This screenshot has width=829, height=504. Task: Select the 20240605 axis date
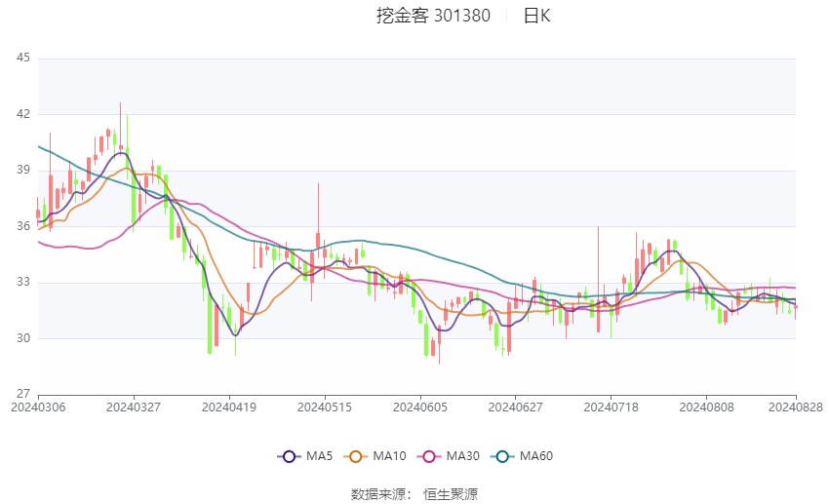[420, 407]
